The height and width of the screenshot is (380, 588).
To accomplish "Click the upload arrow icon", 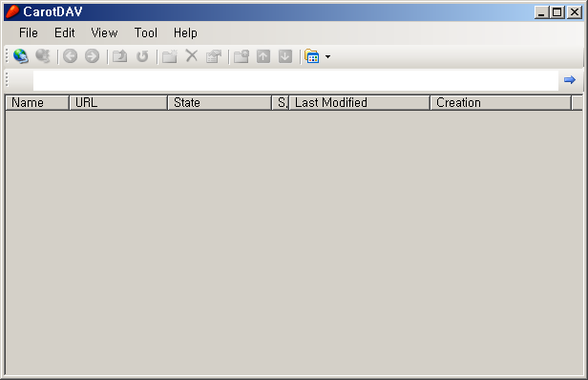I will click(263, 56).
